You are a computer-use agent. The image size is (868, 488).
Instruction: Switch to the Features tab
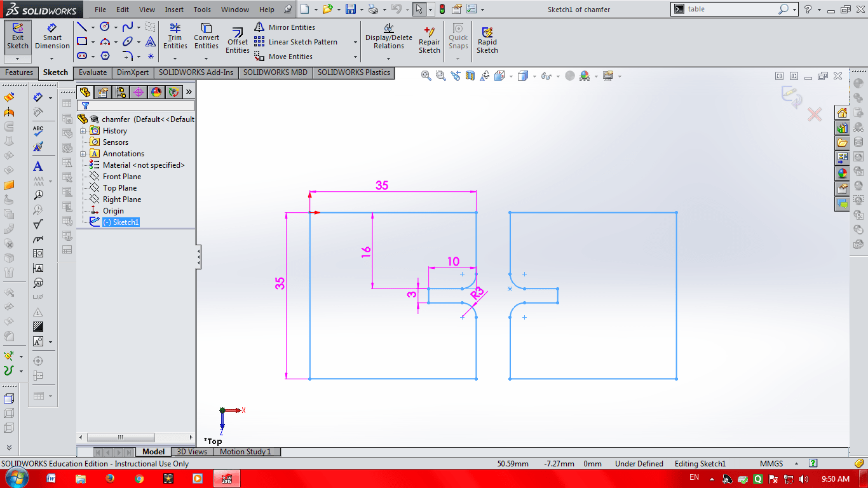[19, 72]
